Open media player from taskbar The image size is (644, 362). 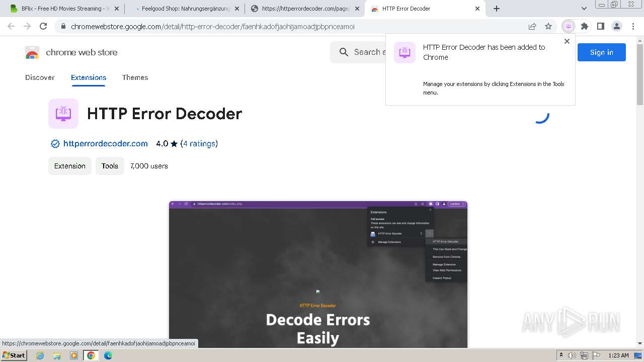coord(74,355)
